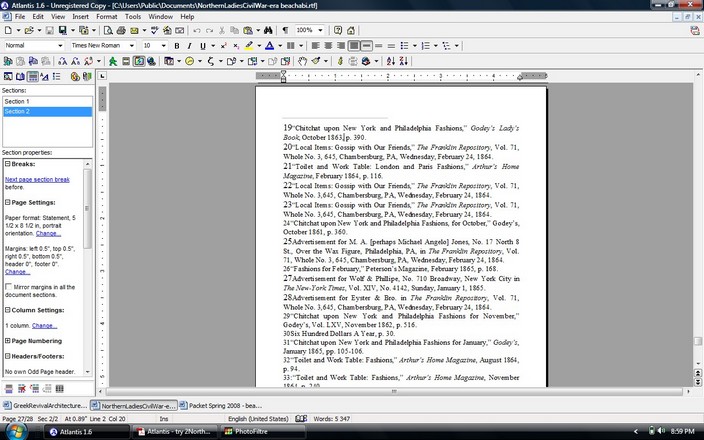Click the Descending sort Z-A icon
This screenshot has width=704, height=440.
(x=403, y=61)
